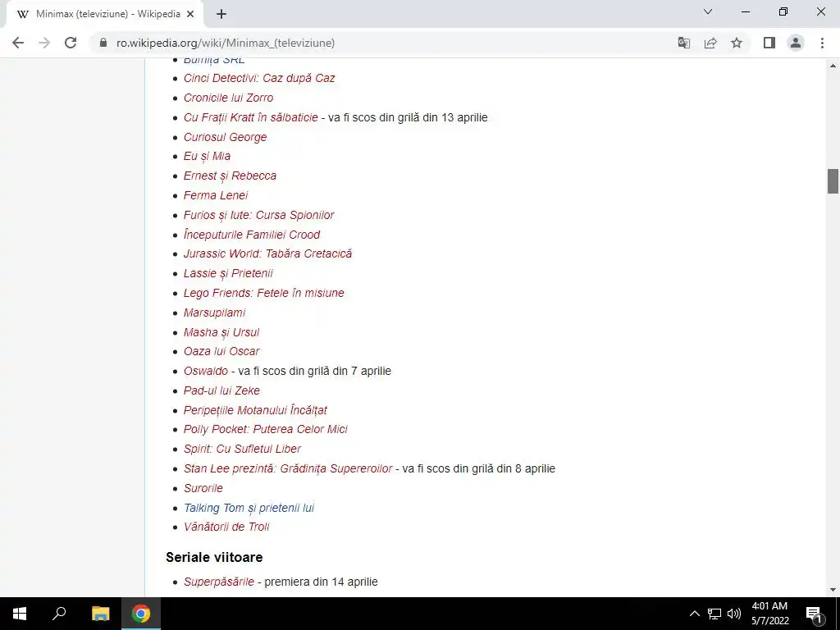Open Furios și Iute: Cursa Spionilor link
Image resolution: width=840 pixels, height=630 pixels.
click(258, 215)
